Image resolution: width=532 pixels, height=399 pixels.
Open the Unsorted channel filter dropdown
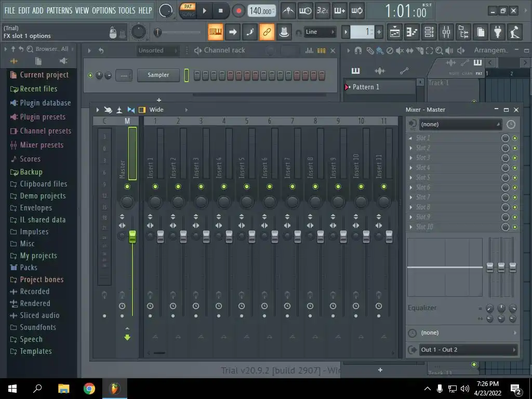158,50
